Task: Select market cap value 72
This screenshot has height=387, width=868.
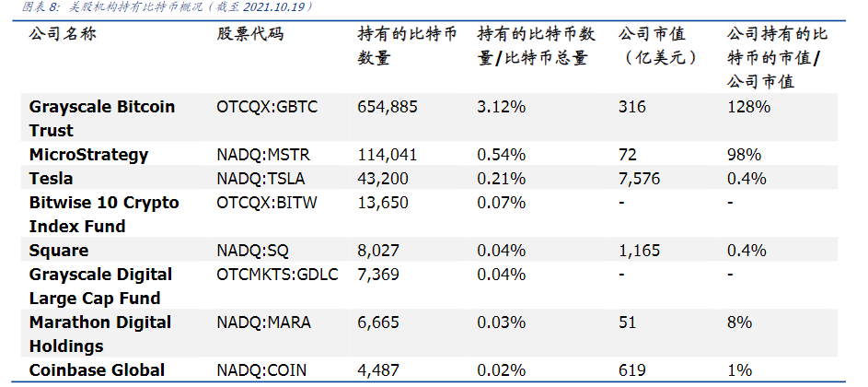Action: tap(628, 155)
